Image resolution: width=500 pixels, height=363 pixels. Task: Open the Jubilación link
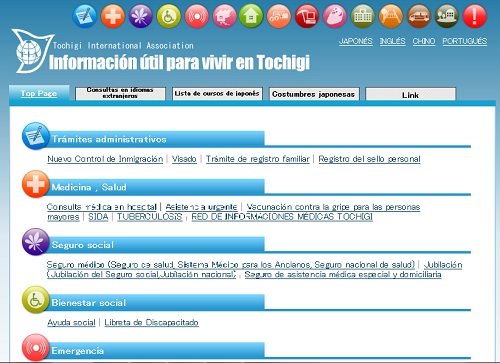[443, 265]
